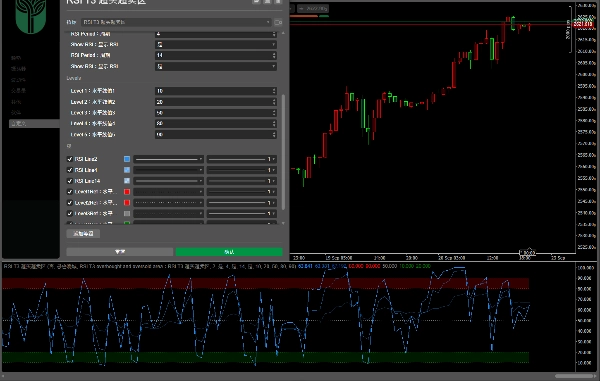Open Show RSI dropdown under RSI Period 4
Image resolution: width=600 pixels, height=381 pixels.
pos(216,45)
